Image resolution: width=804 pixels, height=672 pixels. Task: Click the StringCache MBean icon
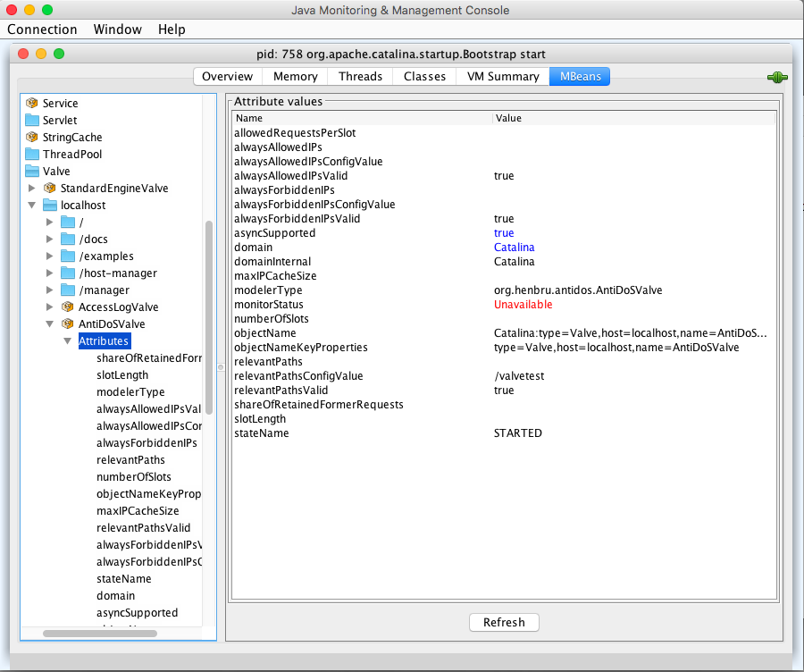32,137
